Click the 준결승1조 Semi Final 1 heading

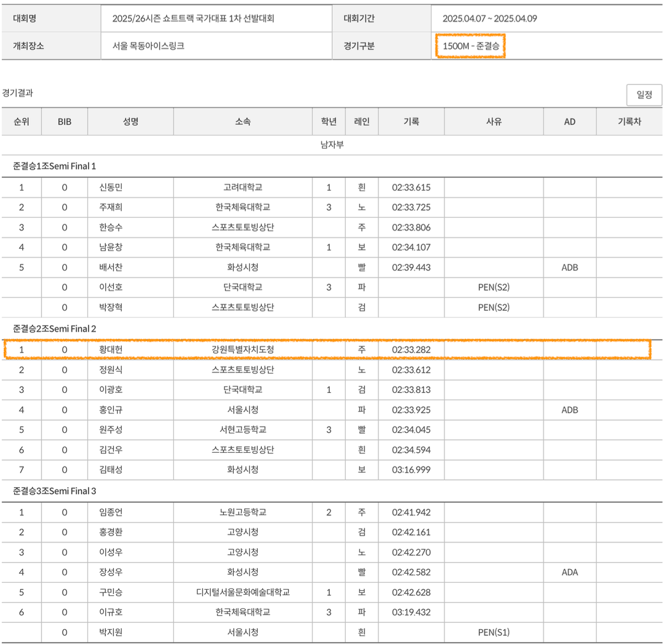click(x=54, y=166)
